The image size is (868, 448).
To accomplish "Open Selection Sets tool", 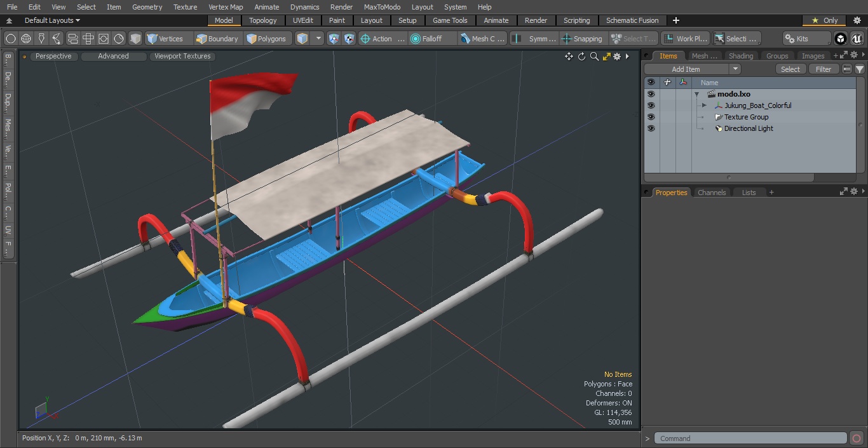I will (736, 39).
